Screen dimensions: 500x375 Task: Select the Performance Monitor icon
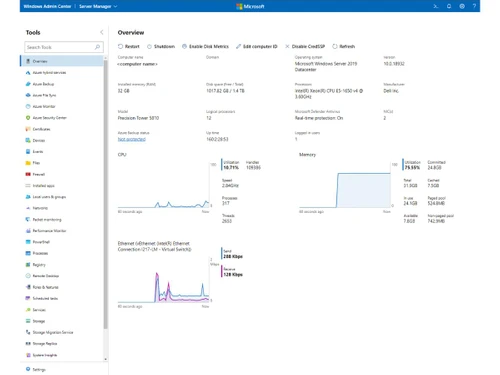point(28,231)
